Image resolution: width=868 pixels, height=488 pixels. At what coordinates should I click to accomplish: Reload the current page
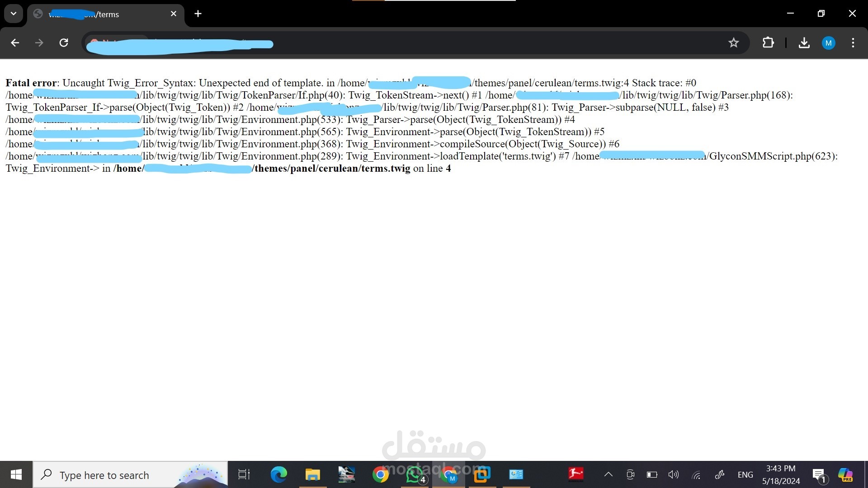pos(64,43)
